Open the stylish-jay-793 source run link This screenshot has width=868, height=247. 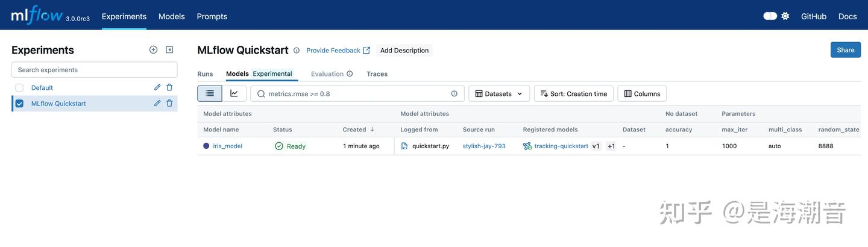click(x=484, y=146)
